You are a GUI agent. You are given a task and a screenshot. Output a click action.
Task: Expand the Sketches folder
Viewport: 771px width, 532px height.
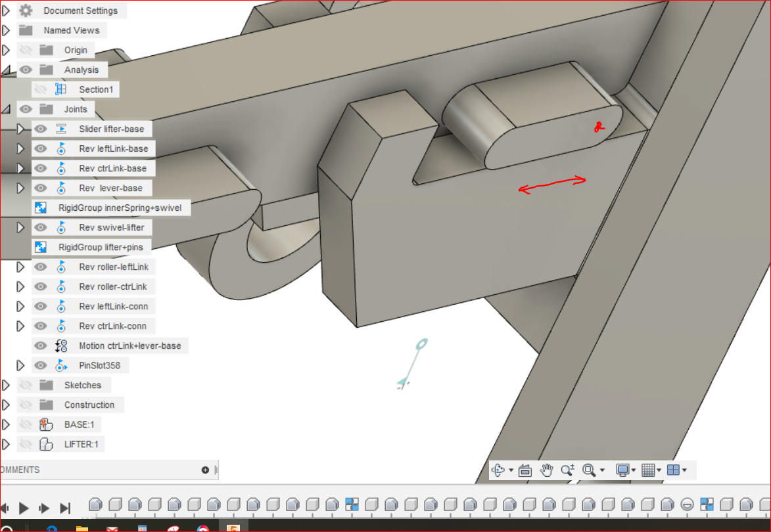click(5, 385)
